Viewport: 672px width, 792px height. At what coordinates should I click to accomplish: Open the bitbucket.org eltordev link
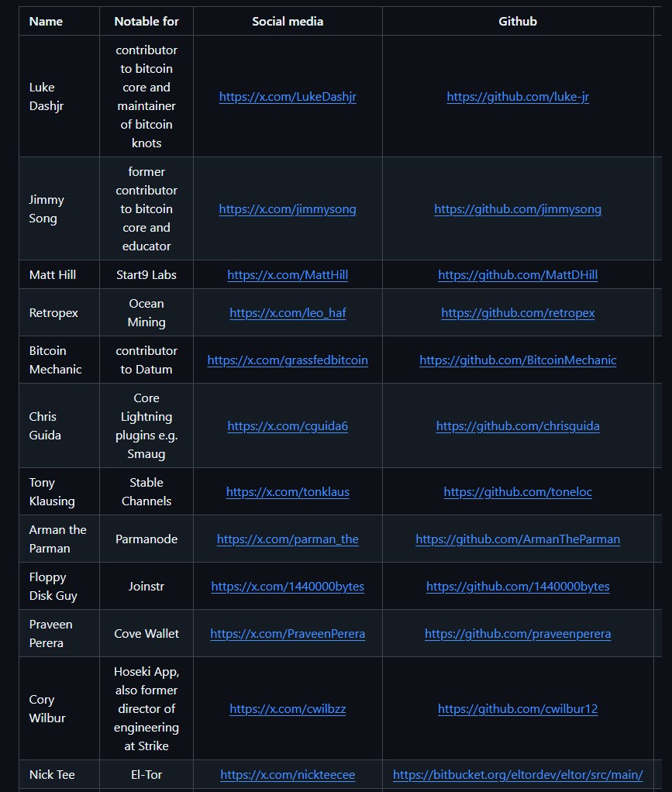point(517,775)
